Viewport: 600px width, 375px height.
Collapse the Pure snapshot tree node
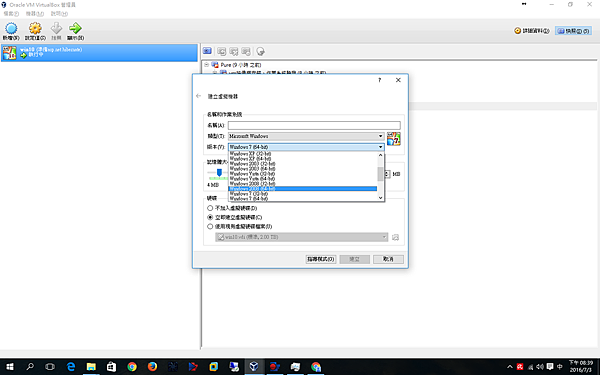click(207, 65)
